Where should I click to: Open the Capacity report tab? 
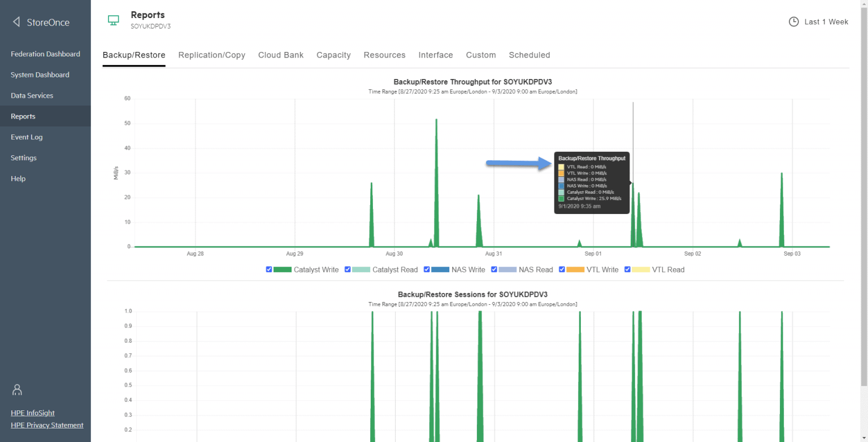333,55
